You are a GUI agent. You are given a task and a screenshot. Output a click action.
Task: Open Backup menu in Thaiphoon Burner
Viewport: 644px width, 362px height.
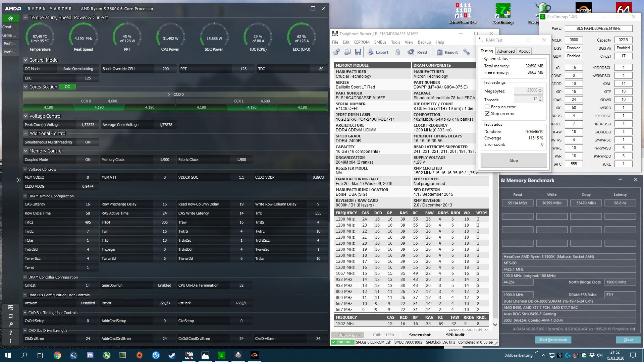[424, 42]
